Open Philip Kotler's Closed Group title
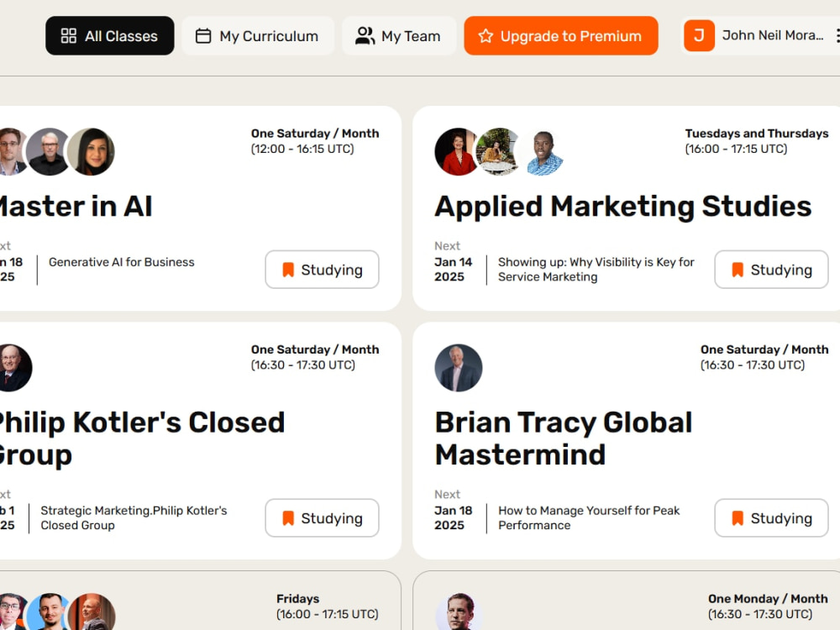The width and height of the screenshot is (840, 630). [142, 438]
